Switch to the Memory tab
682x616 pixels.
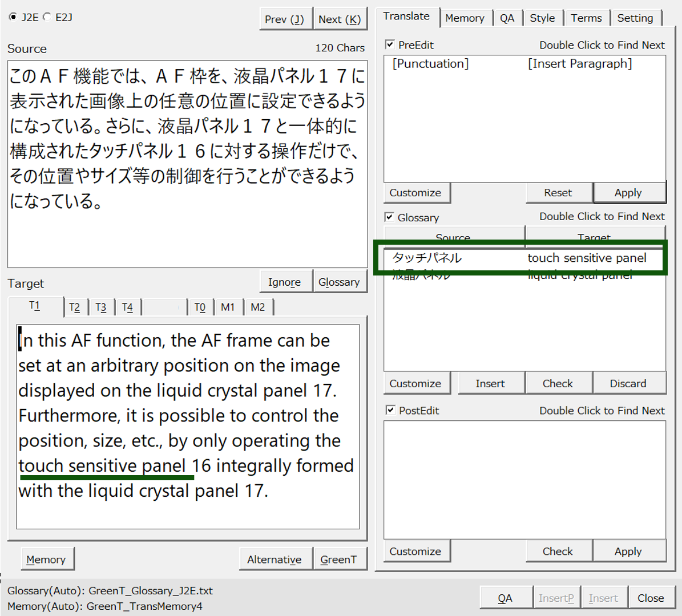(x=465, y=18)
